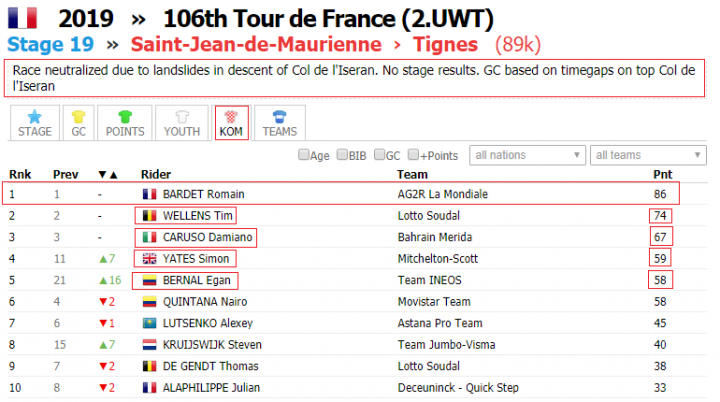Click the Belgian flag next to WELLENS Tim
Screen dimensions: 720x402
click(x=149, y=215)
